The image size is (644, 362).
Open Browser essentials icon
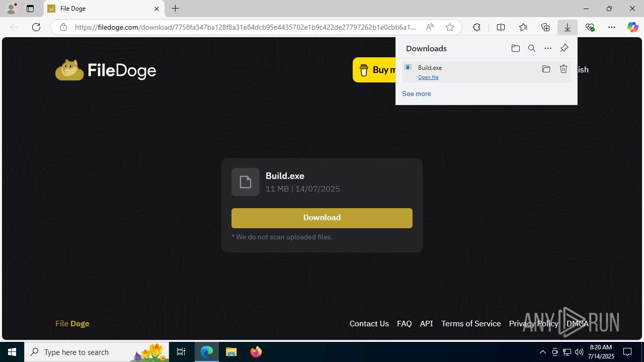click(590, 27)
